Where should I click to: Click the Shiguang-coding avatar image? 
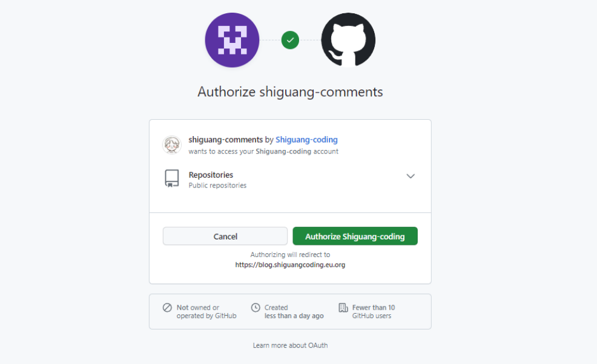172,145
